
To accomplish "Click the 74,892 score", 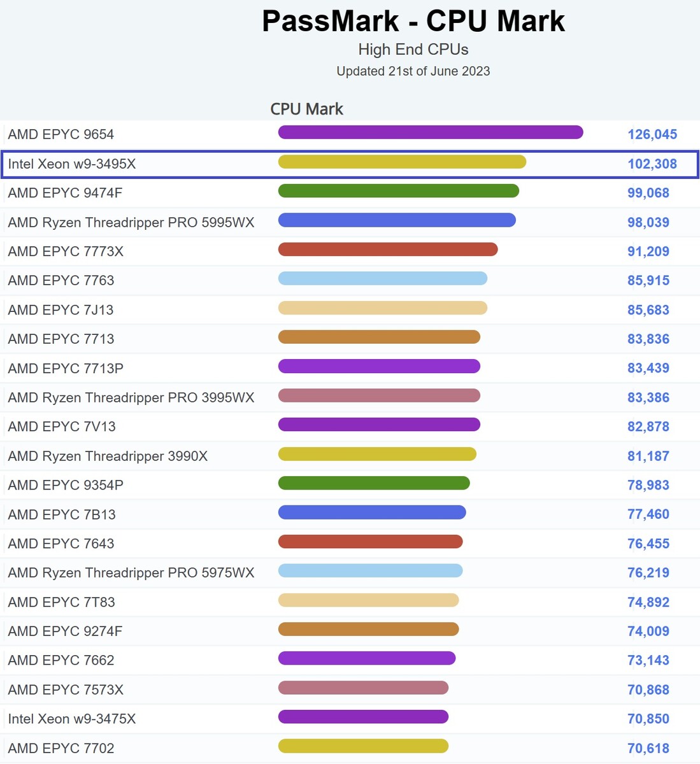I will tap(648, 602).
